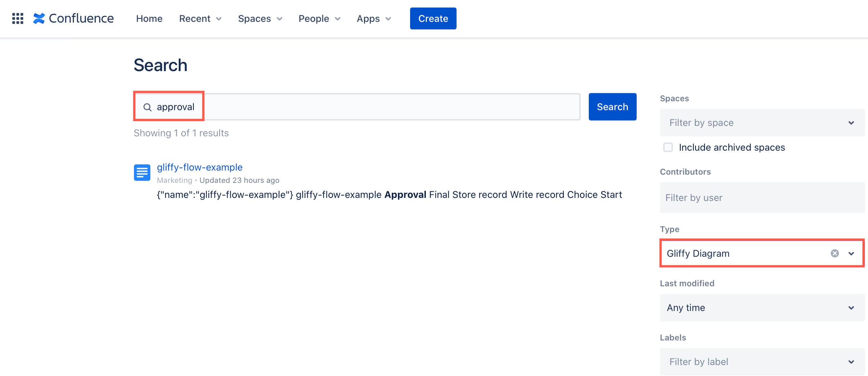Viewport: 868px width, 376px height.
Task: Select Home in the navigation bar
Action: tap(149, 18)
